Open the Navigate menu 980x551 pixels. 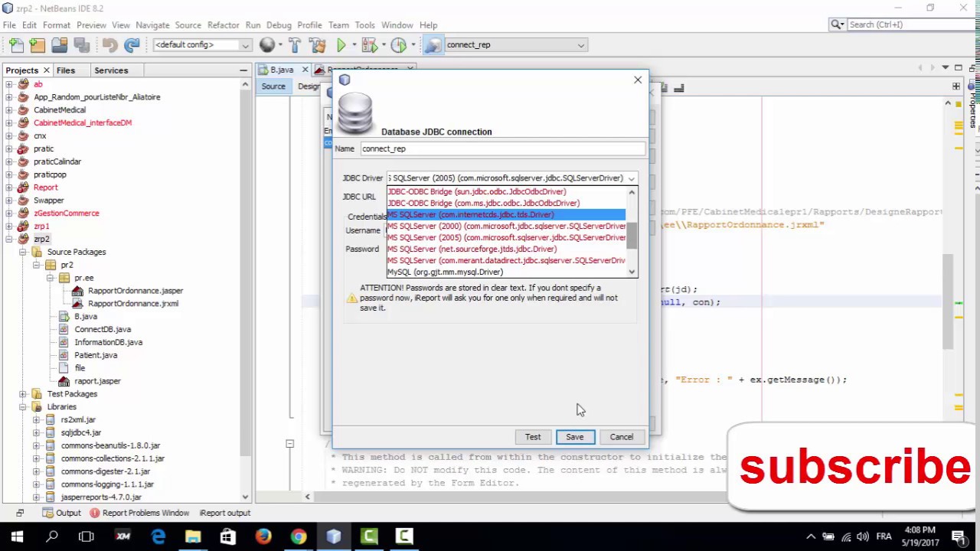152,25
